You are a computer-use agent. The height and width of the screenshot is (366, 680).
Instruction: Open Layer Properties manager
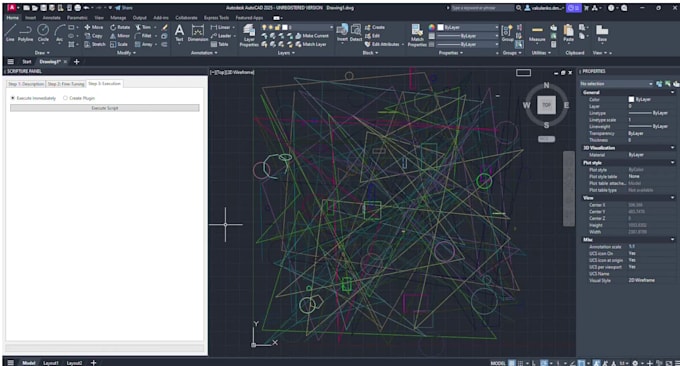[249, 35]
